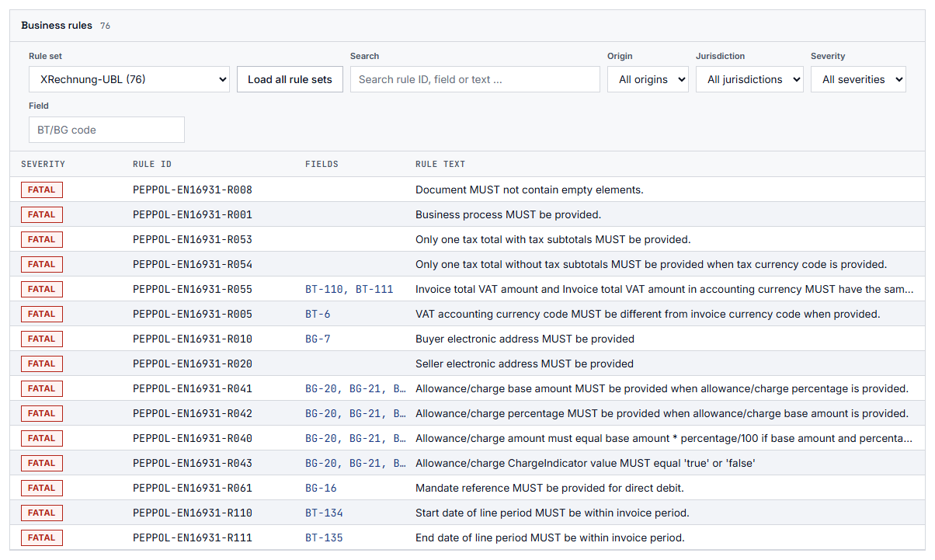
Task: Click text 'Seller electronic address MUST be provided'
Action: point(524,363)
